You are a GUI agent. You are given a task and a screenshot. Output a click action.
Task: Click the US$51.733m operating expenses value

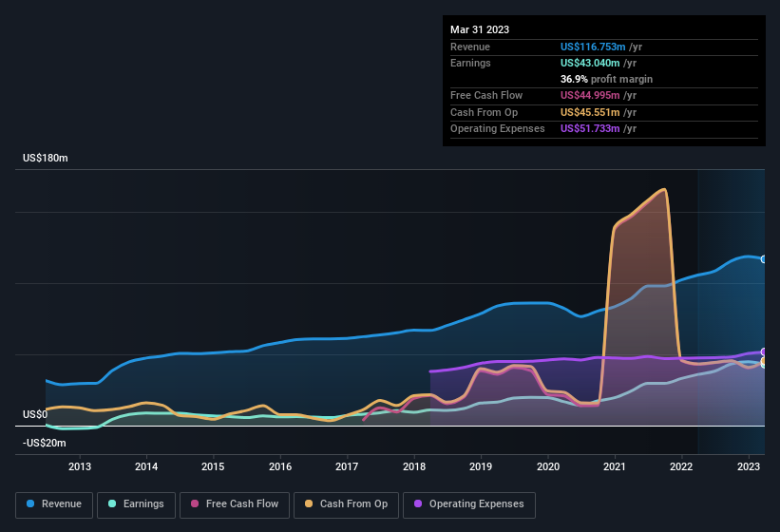tap(590, 129)
